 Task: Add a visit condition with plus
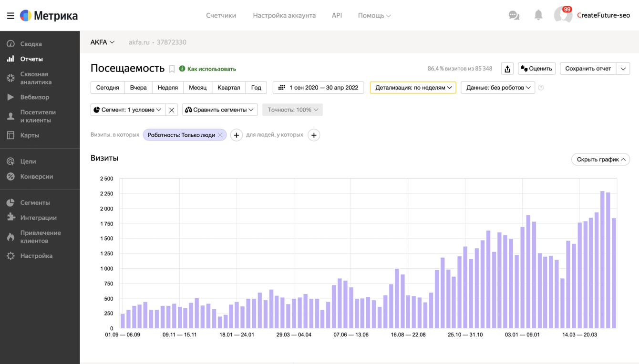(237, 135)
